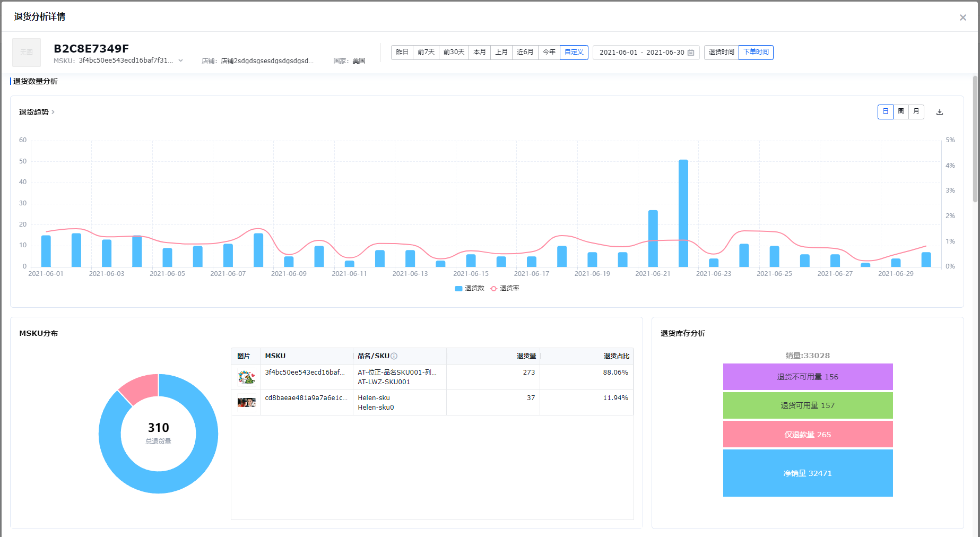Screen dimensions: 980x537
Task: Select the 自定义 time filter
Action: [574, 52]
